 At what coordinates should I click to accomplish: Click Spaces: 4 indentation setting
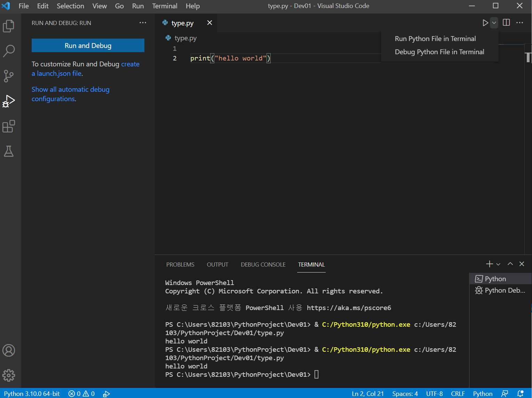pyautogui.click(x=405, y=393)
